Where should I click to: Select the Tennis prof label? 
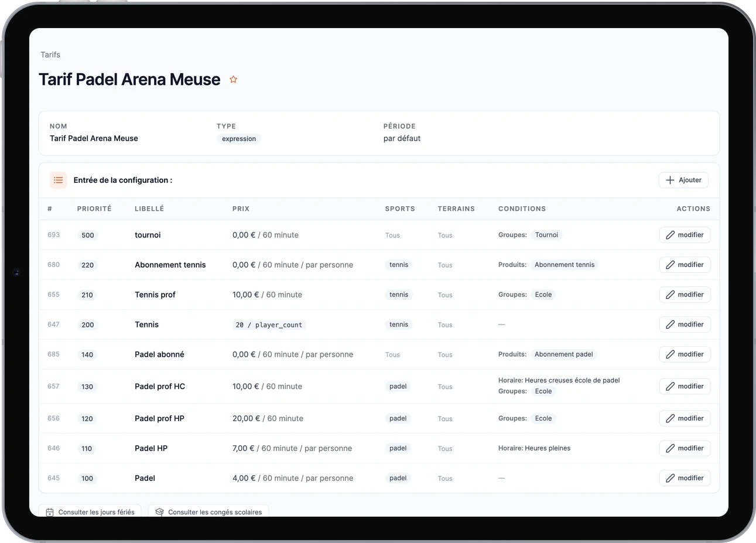(x=155, y=295)
